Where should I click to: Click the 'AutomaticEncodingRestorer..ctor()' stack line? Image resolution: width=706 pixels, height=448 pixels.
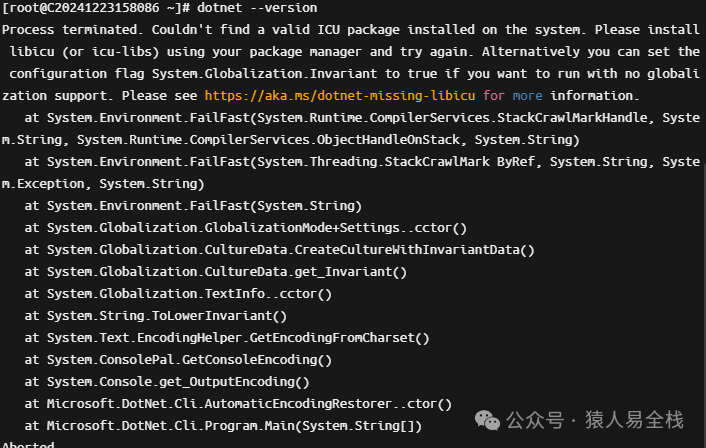[x=249, y=403]
